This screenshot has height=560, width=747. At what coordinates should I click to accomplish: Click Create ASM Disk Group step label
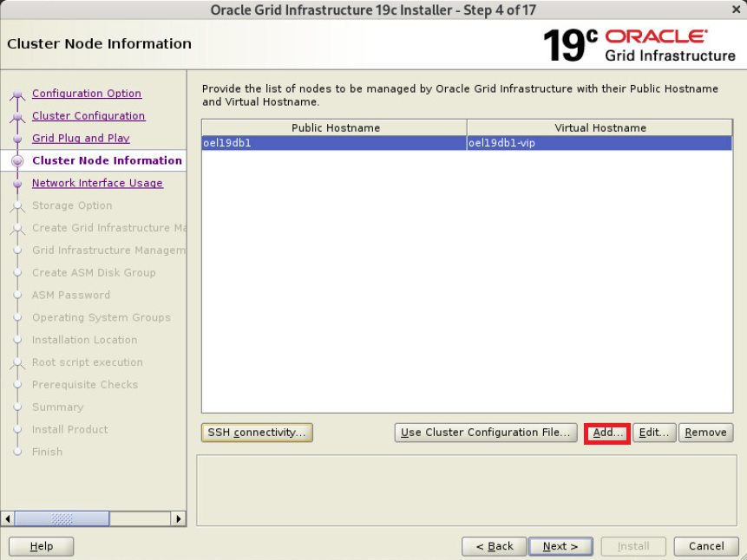point(94,272)
